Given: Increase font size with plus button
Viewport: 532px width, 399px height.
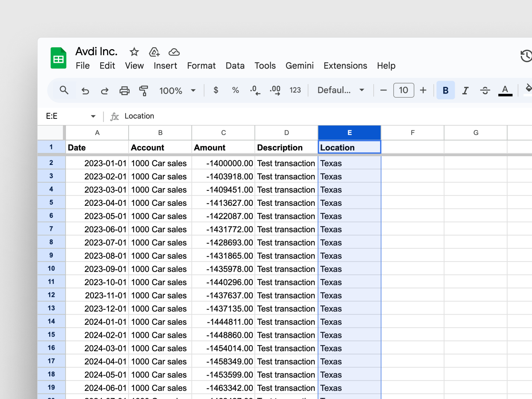Looking at the screenshot, I should (x=423, y=90).
